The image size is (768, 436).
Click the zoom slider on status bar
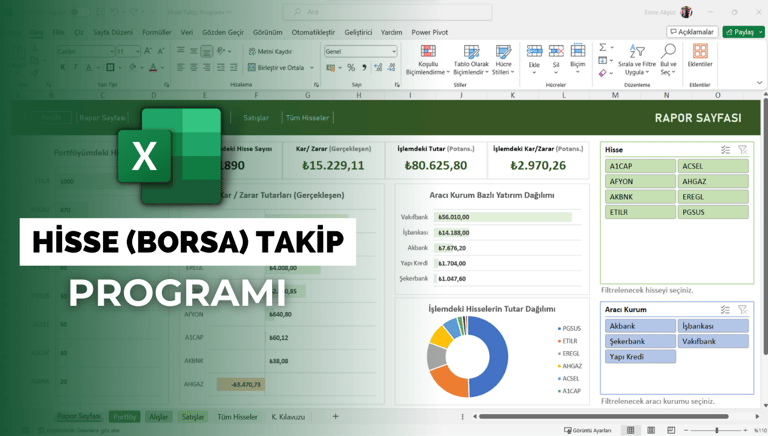pyautogui.click(x=717, y=430)
